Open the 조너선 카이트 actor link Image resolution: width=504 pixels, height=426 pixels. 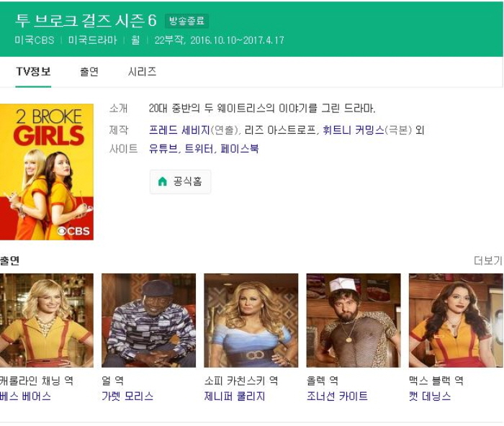[337, 396]
